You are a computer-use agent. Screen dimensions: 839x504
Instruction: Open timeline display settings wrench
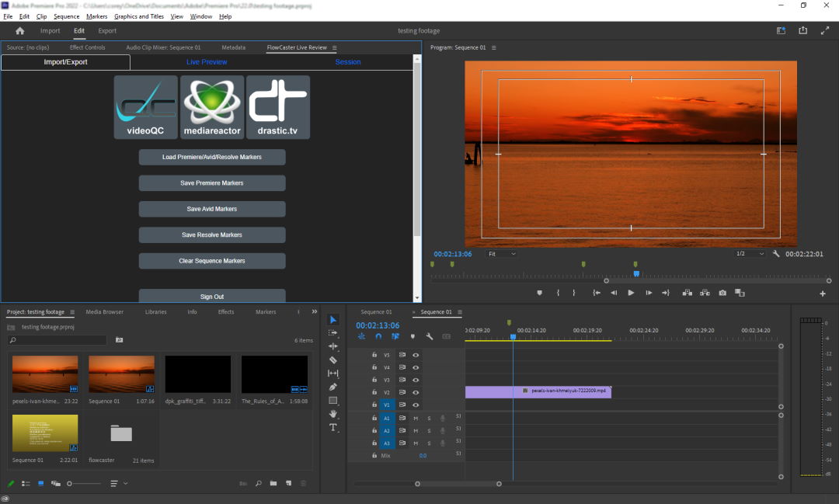pos(429,336)
